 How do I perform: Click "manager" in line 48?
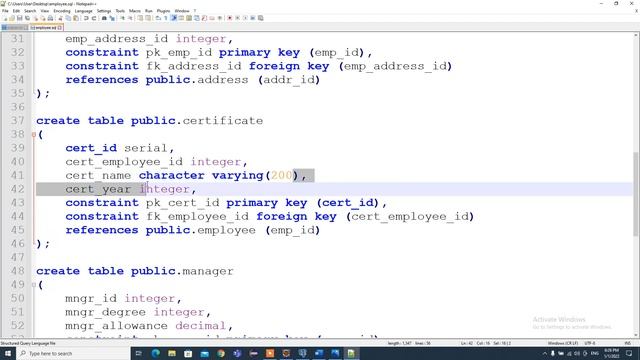tap(208, 271)
